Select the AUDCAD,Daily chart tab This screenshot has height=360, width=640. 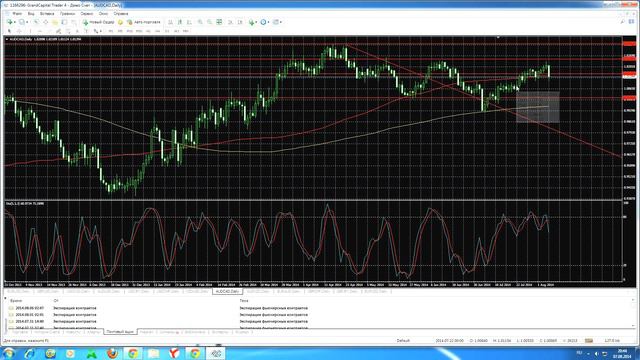click(x=227, y=291)
